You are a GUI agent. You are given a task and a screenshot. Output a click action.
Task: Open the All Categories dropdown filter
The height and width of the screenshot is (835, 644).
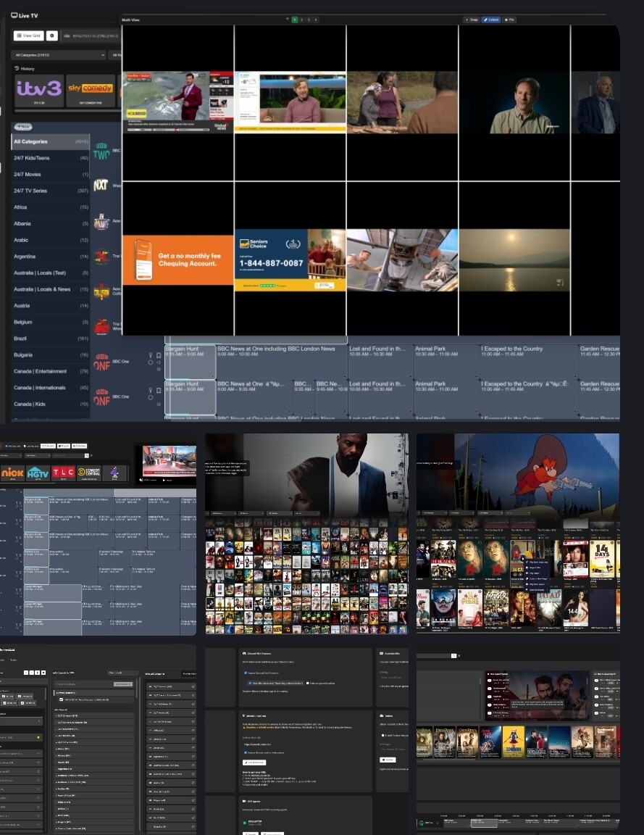pos(58,55)
